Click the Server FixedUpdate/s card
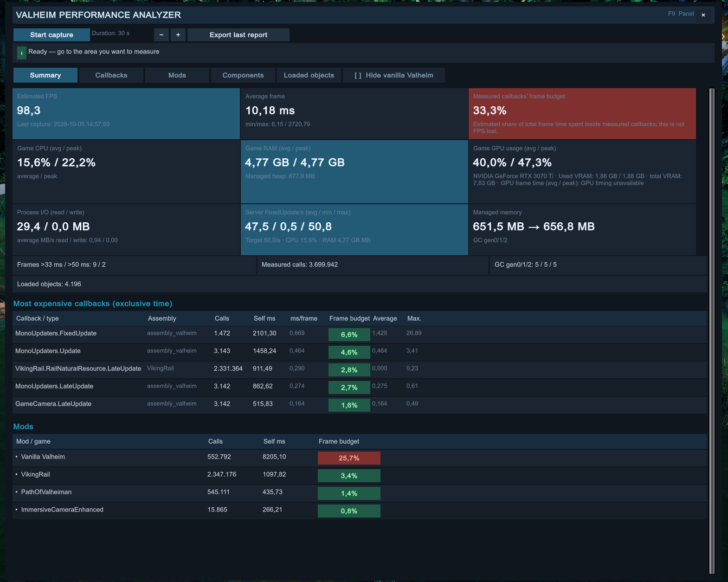 tap(354, 230)
